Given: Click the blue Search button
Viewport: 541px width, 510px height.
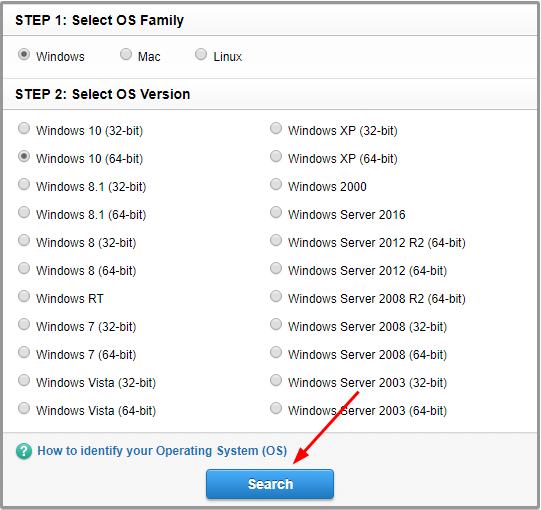Looking at the screenshot, I should point(270,484).
